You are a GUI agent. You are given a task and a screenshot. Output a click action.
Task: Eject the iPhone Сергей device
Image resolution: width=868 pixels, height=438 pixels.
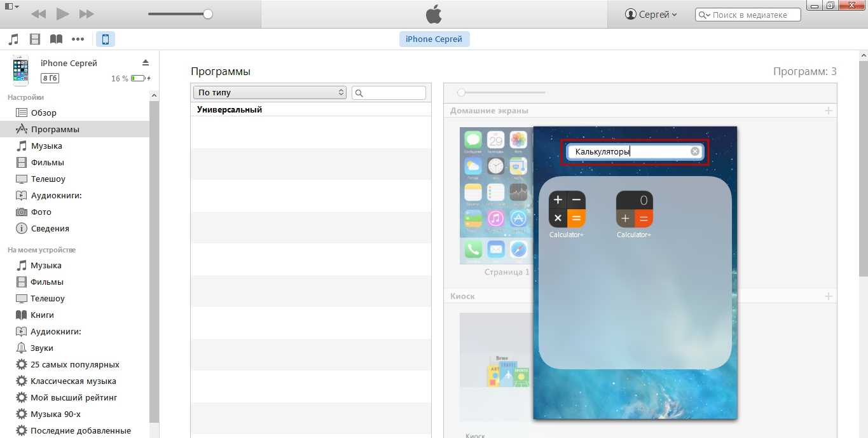tap(145, 62)
